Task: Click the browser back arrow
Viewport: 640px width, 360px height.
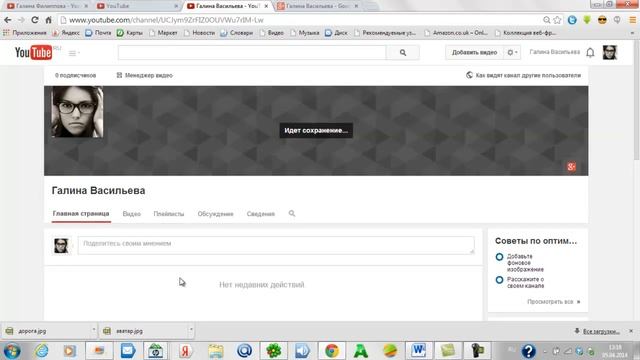Action: (x=8, y=20)
